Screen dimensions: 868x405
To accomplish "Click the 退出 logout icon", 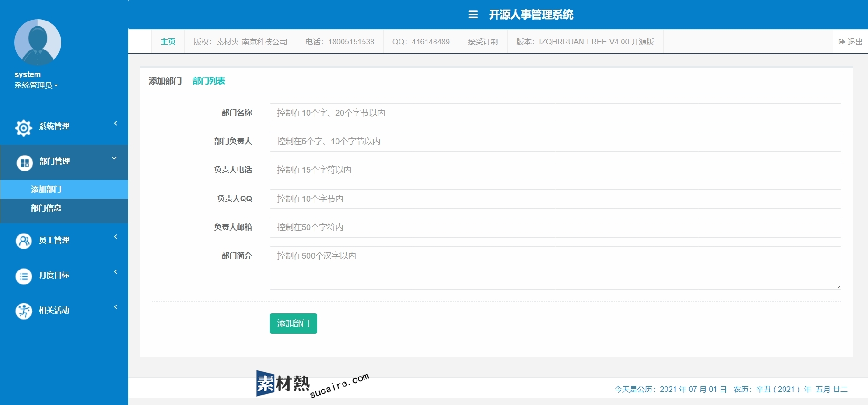I will (842, 42).
